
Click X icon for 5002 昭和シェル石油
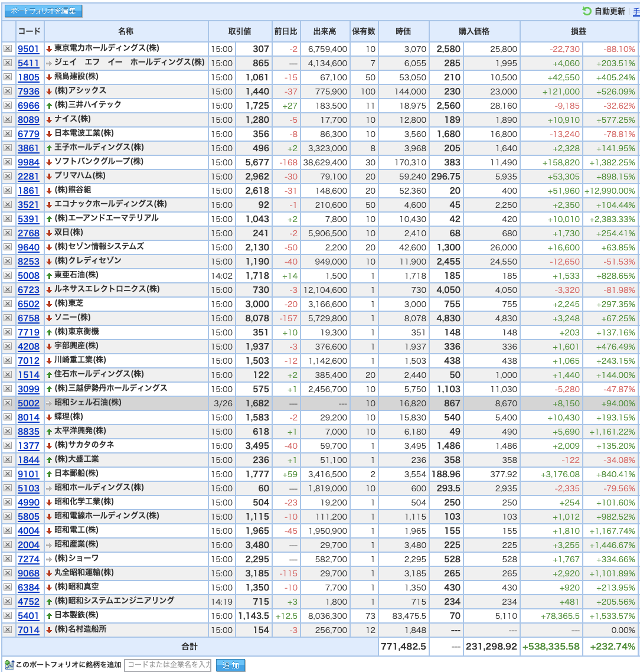click(x=8, y=403)
